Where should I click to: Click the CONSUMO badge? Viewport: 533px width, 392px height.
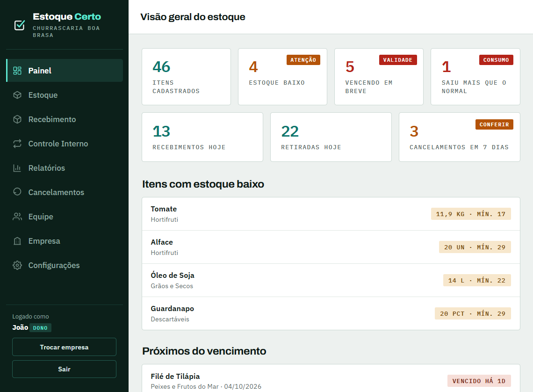[x=496, y=60]
